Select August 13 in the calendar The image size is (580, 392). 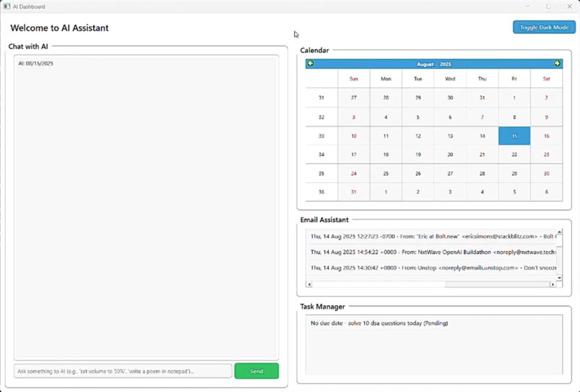[x=450, y=136]
